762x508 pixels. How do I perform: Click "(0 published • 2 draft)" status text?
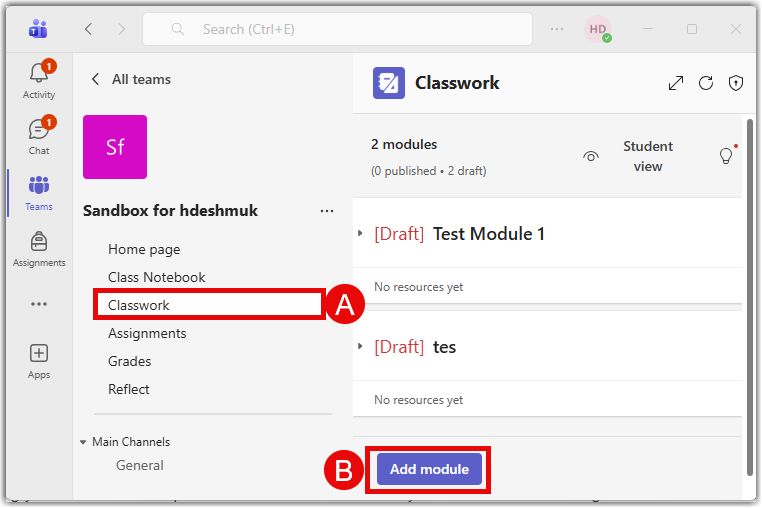point(429,171)
